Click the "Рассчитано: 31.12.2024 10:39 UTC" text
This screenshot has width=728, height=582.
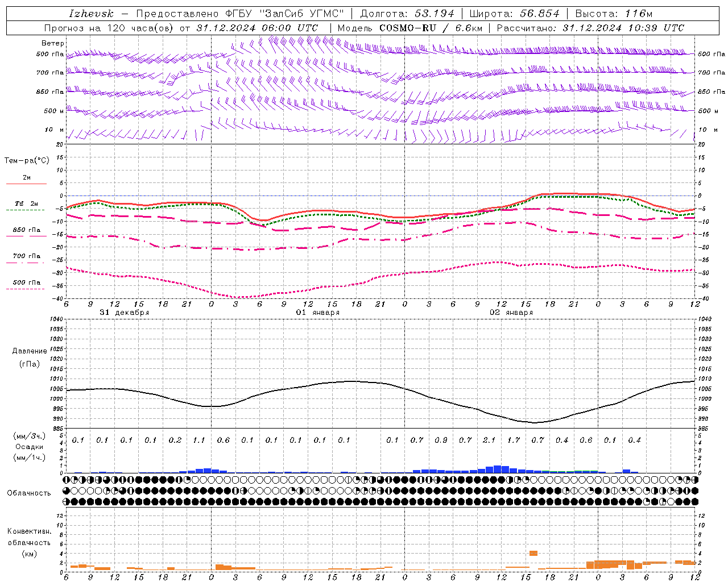(x=590, y=28)
